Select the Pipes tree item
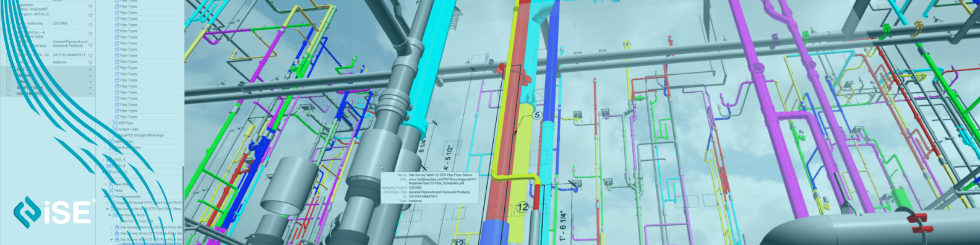This screenshot has height=245, width=980. coord(119,191)
